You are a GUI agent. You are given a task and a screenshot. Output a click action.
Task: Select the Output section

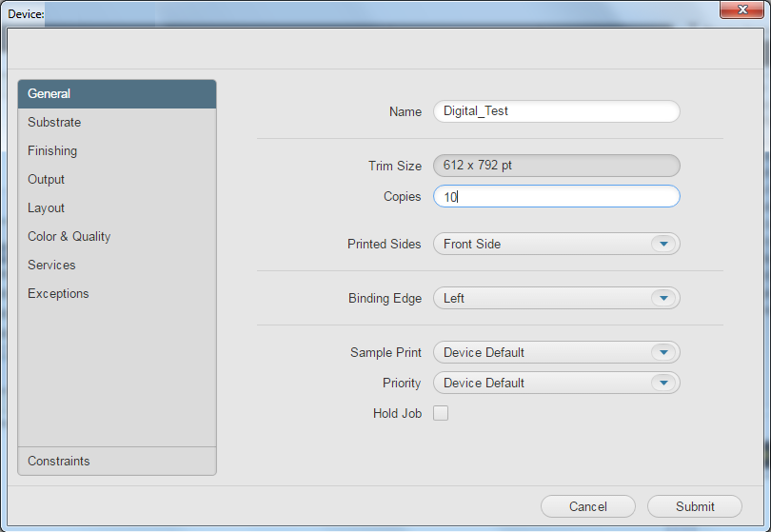[117, 180]
